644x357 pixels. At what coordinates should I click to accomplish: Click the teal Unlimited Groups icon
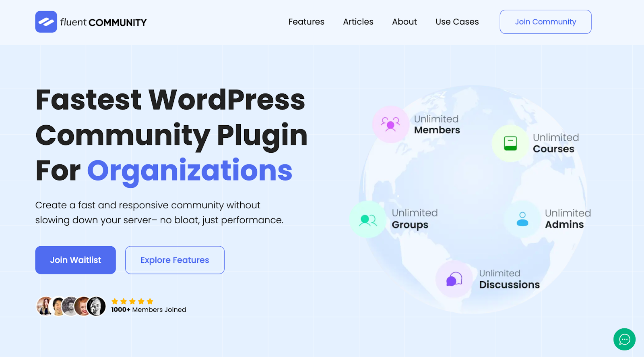368,220
